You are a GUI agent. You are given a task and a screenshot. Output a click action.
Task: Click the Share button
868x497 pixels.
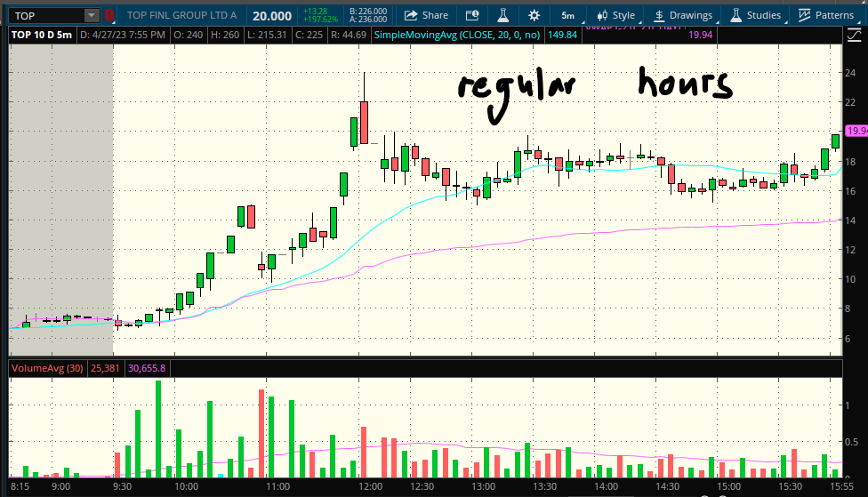(426, 15)
